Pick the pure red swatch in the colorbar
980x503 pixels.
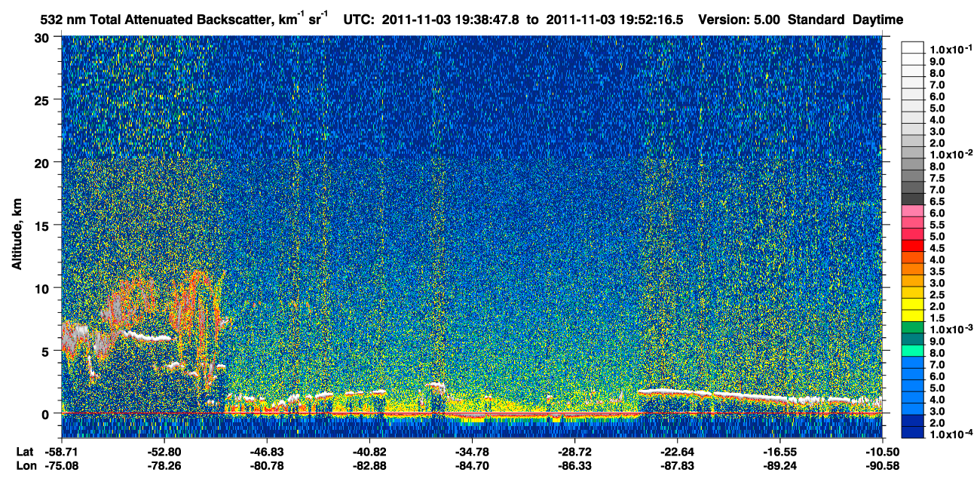[x=913, y=247]
